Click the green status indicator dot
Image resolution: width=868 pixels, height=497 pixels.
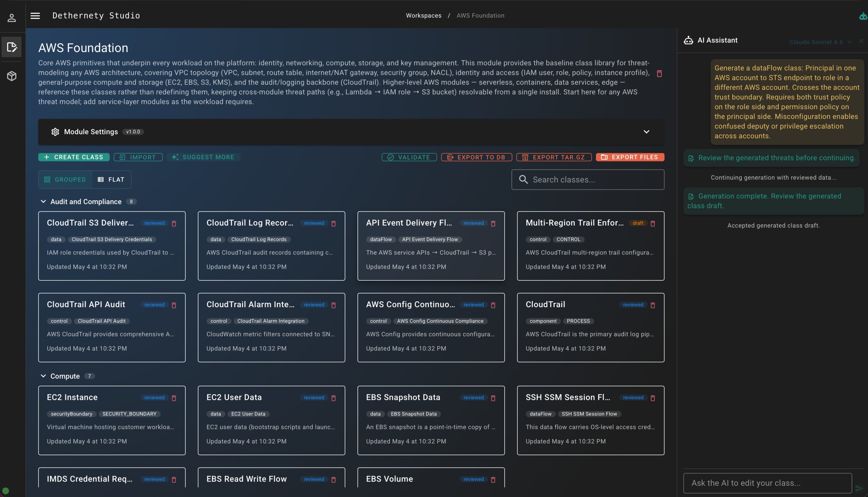pyautogui.click(x=5, y=491)
